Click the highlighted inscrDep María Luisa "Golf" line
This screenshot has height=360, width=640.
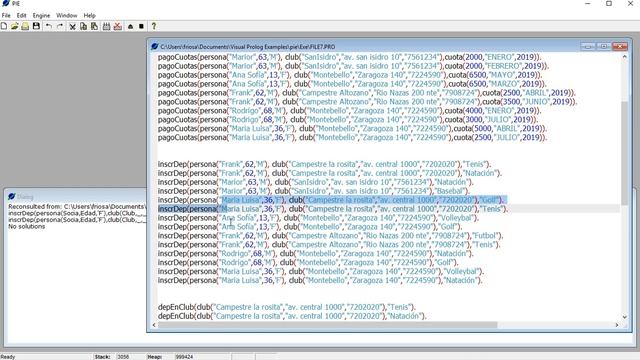332,200
